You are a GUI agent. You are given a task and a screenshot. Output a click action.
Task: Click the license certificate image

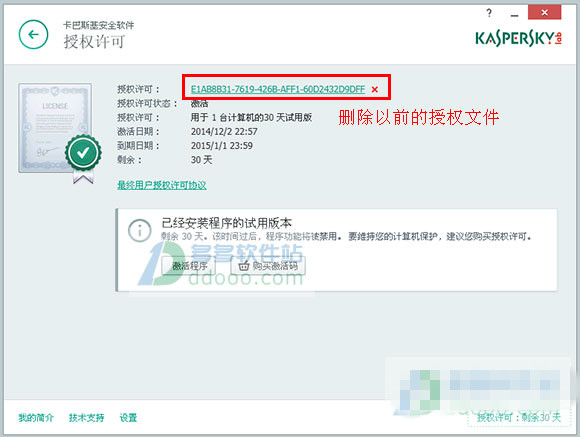click(55, 128)
